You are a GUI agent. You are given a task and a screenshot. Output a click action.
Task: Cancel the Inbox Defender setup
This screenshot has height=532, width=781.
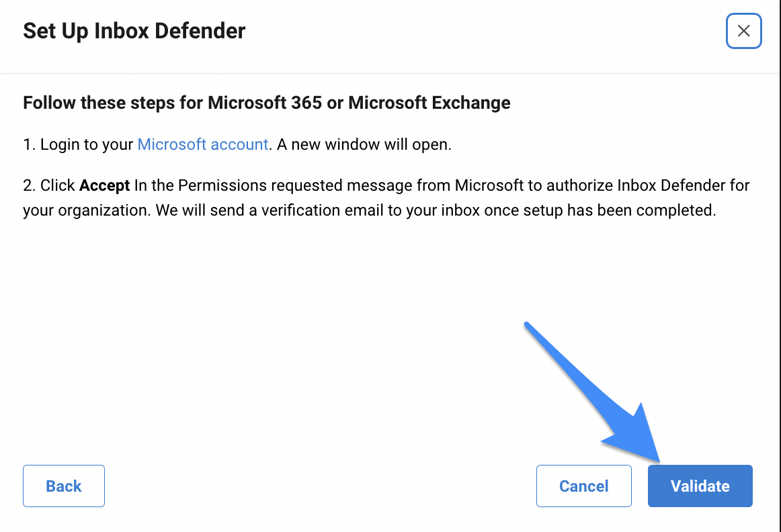point(584,486)
